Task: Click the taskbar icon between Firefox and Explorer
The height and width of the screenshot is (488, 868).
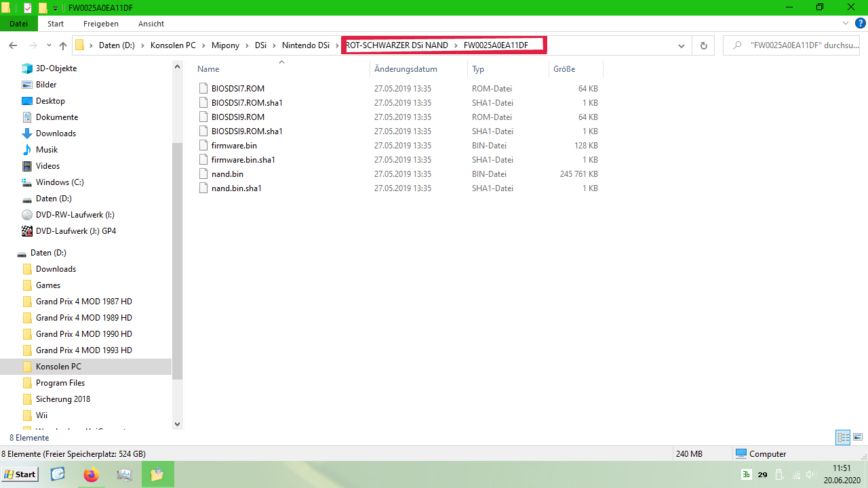Action: pos(124,474)
